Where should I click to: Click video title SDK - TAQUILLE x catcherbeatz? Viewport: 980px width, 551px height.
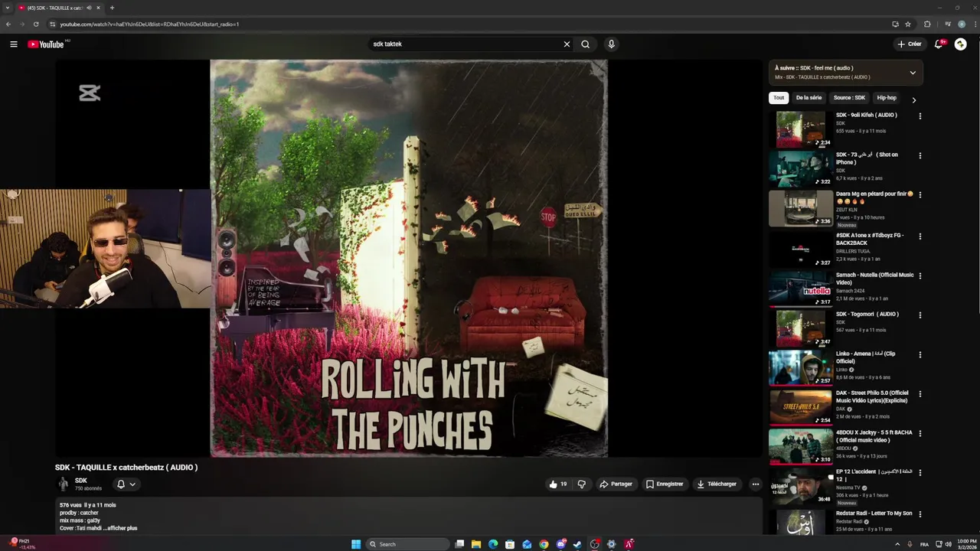point(126,468)
